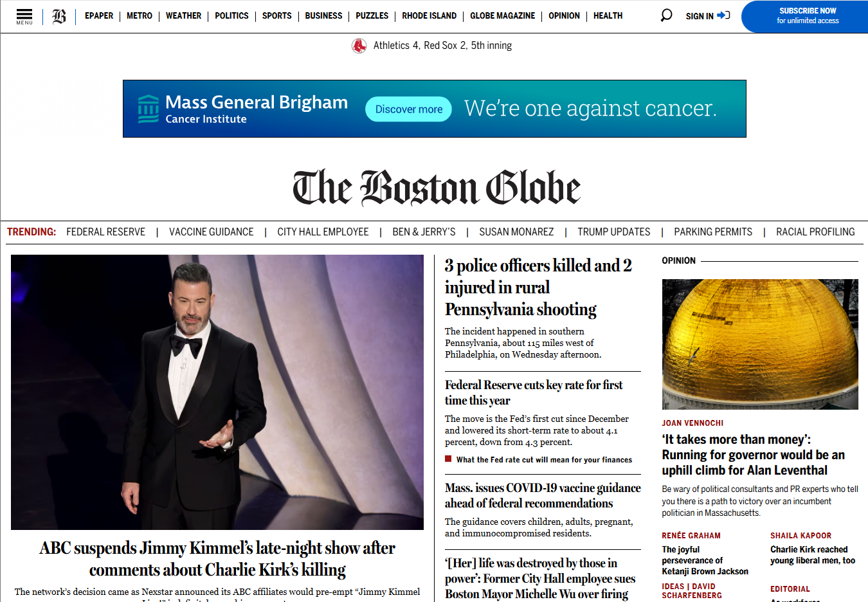Viewport: 868px width, 602px height.
Task: Click the red square bullet beside Fed finances link
Action: point(448,459)
